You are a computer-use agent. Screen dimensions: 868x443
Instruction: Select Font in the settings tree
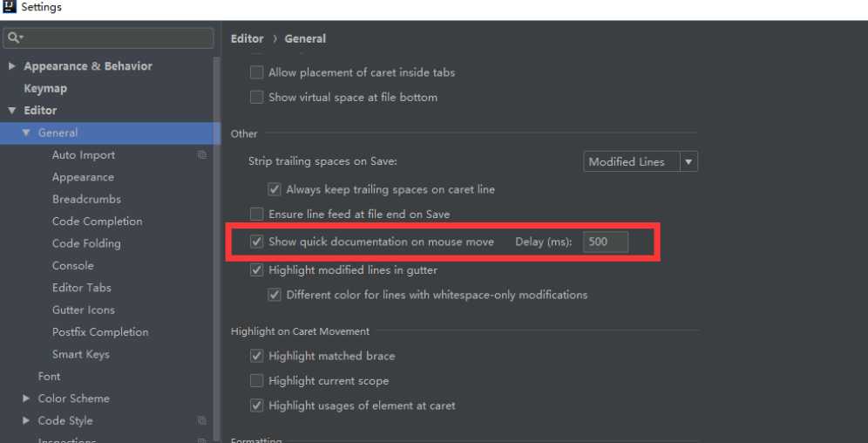(50, 377)
